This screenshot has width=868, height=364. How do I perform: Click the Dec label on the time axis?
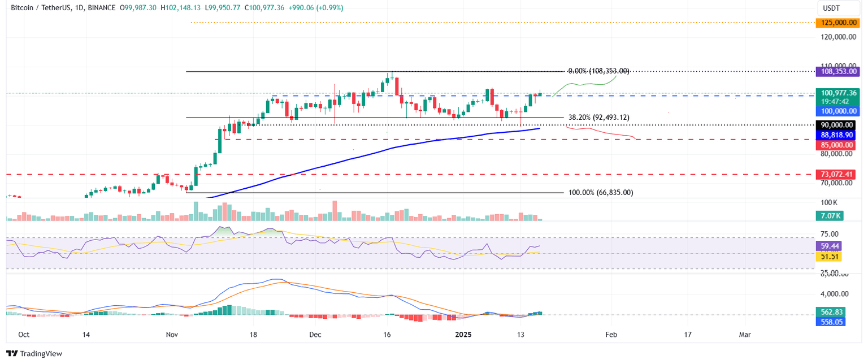pyautogui.click(x=315, y=335)
